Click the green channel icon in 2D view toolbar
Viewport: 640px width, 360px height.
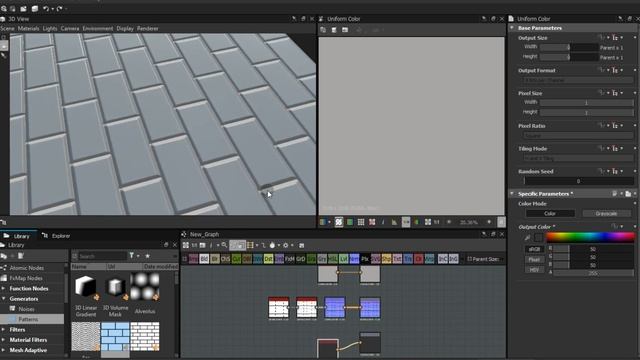[x=350, y=222]
